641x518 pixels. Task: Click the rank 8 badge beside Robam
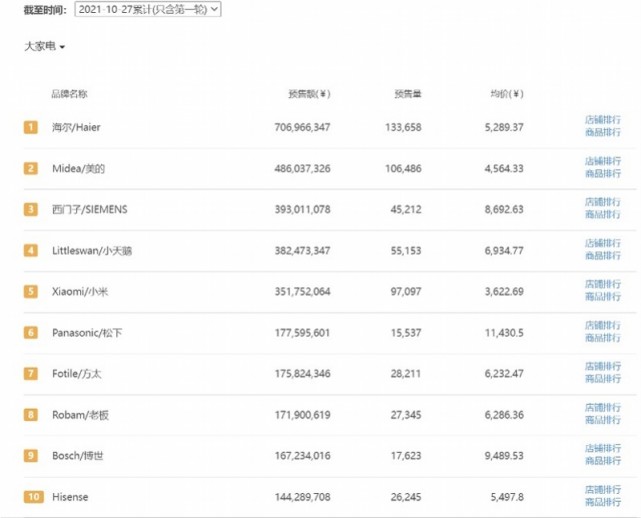[x=31, y=414]
